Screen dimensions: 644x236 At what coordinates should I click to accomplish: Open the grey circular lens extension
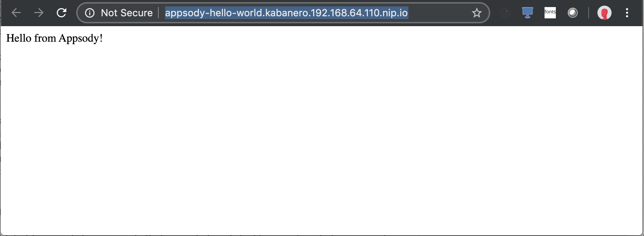coord(573,13)
